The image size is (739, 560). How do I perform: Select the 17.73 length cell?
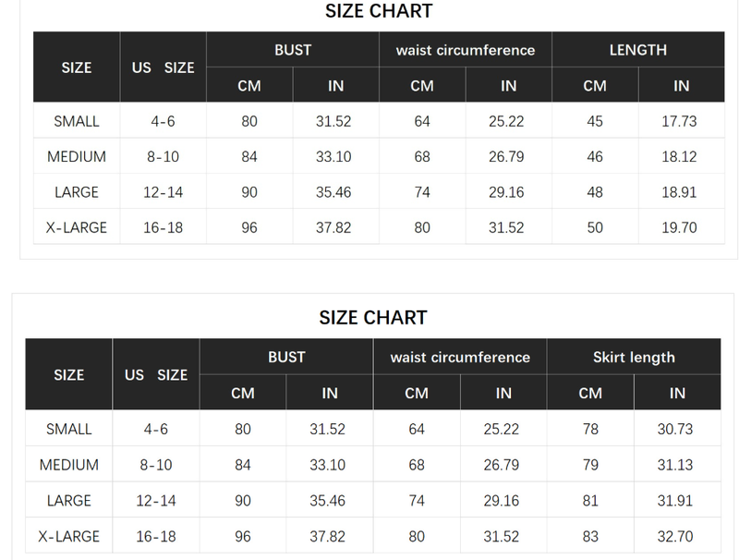681,121
